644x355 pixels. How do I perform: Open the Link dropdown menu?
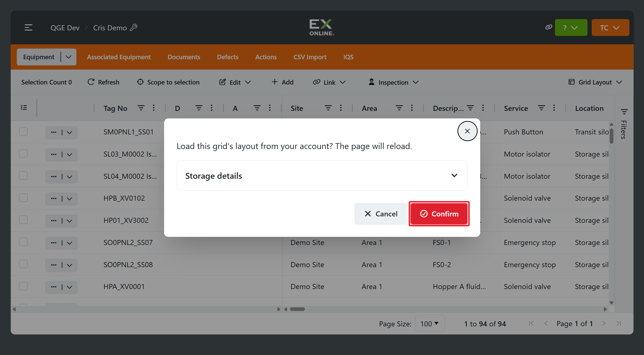point(329,82)
